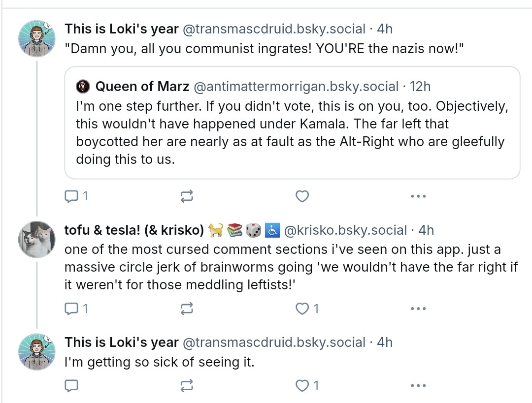Open more options on the "Damn you" post

click(x=418, y=196)
